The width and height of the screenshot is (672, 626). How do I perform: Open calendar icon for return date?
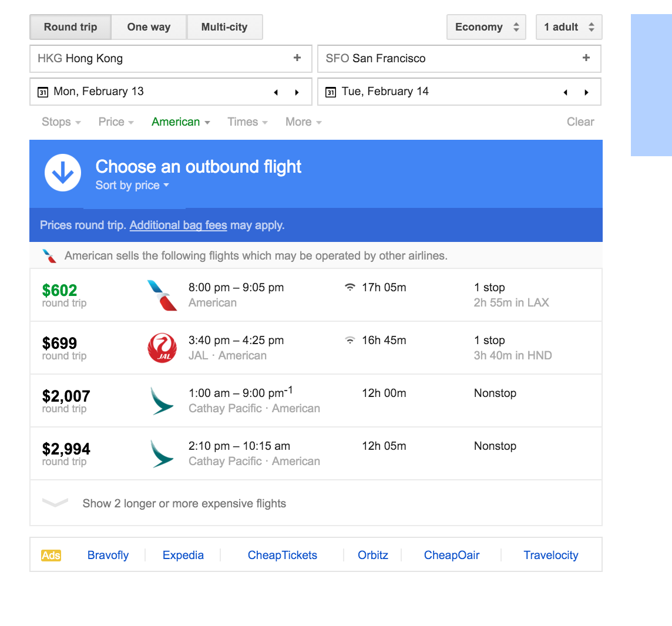click(x=331, y=92)
